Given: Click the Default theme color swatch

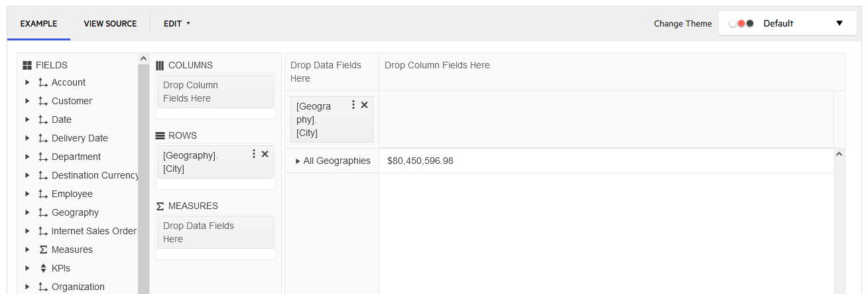Looking at the screenshot, I should pyautogui.click(x=741, y=23).
